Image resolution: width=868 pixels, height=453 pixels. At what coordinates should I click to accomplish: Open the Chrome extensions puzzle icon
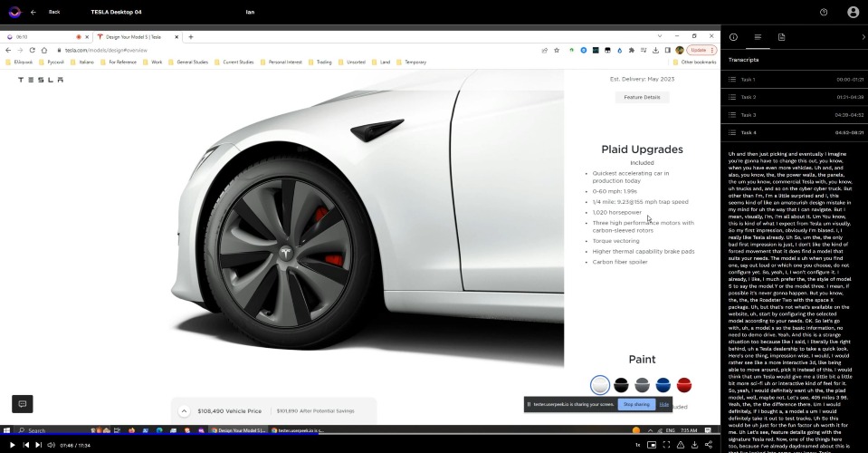[x=632, y=50]
